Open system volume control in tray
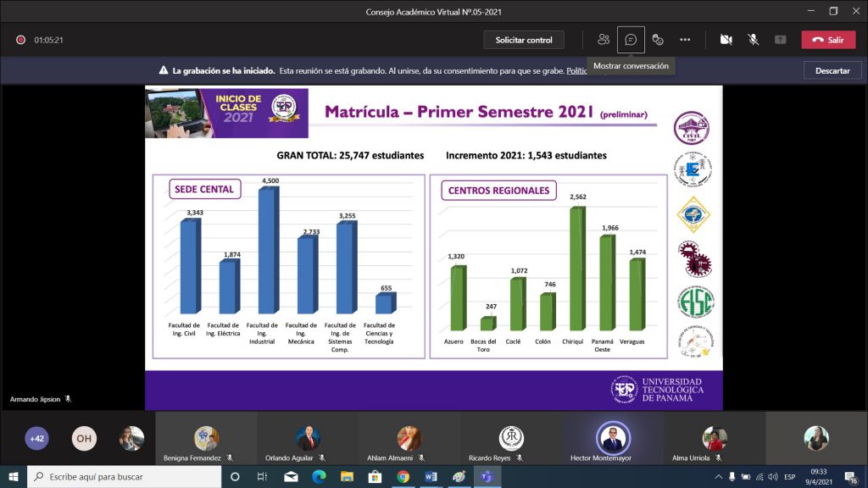 coord(773,476)
